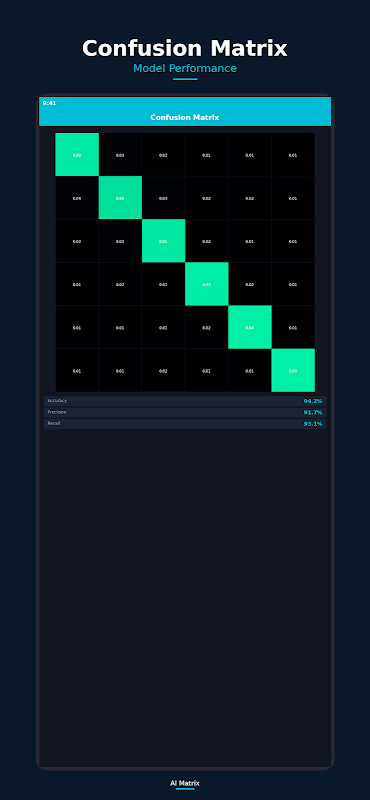Screen dimensions: 370x800
Task: Select the green diagonal cell in row five
Action: pos(250,327)
